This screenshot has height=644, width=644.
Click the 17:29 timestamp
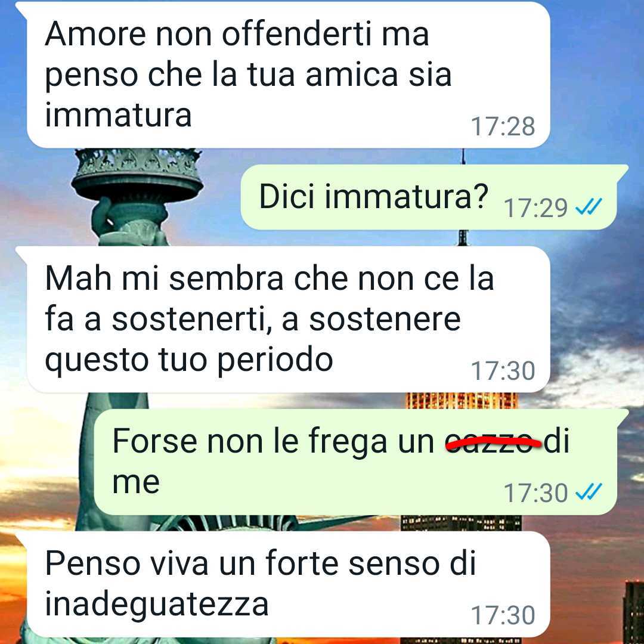pos(535,208)
